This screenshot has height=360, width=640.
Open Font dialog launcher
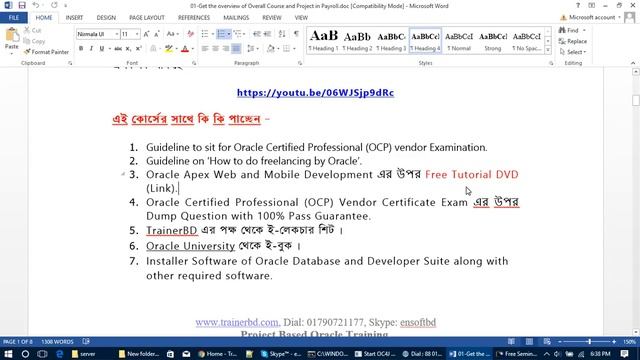(x=194, y=63)
